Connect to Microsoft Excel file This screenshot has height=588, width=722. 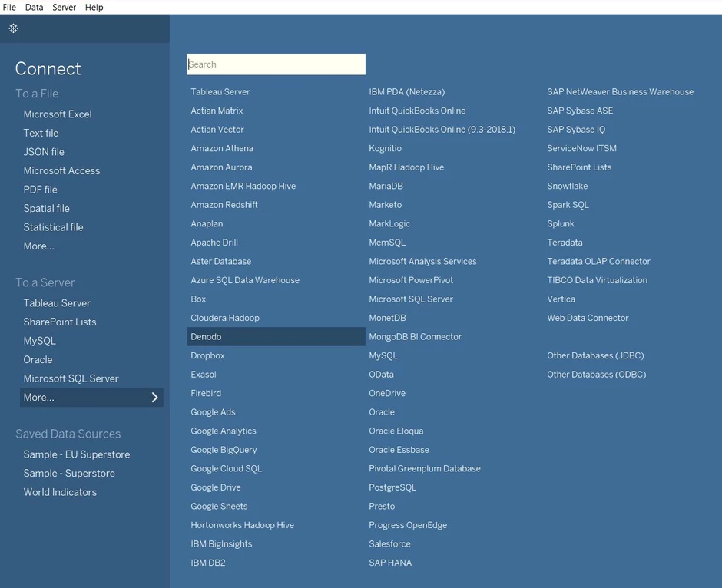(x=58, y=114)
